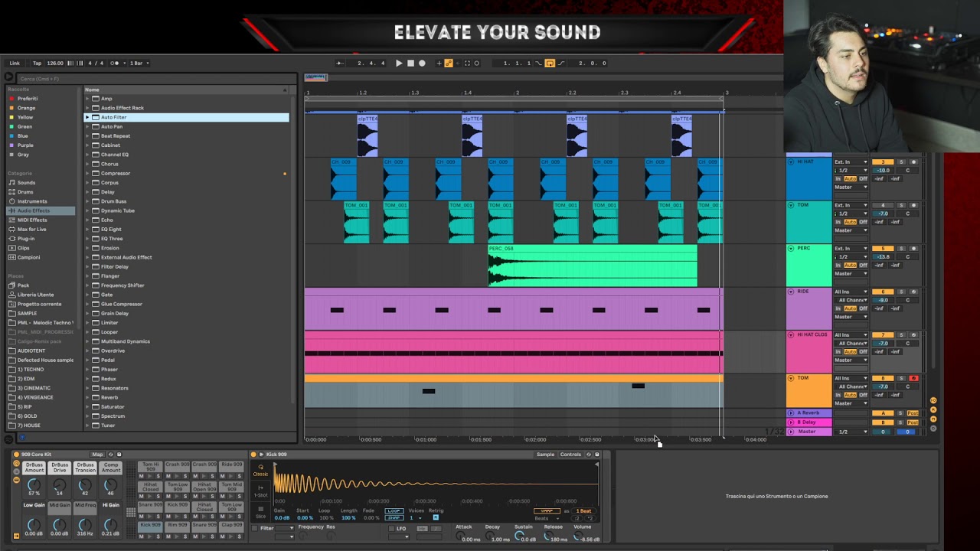The width and height of the screenshot is (980, 551).
Task: Unfold the HI HAT track arrow
Action: [791, 162]
